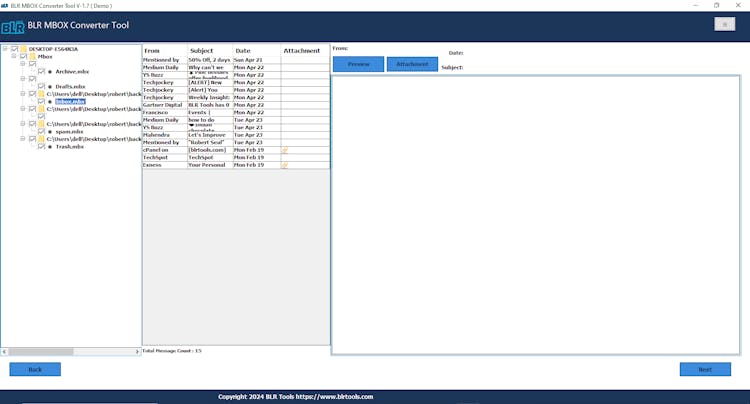The height and width of the screenshot is (404, 750).
Task: Select the 'cPanel on' sender cell
Action: pos(165,150)
